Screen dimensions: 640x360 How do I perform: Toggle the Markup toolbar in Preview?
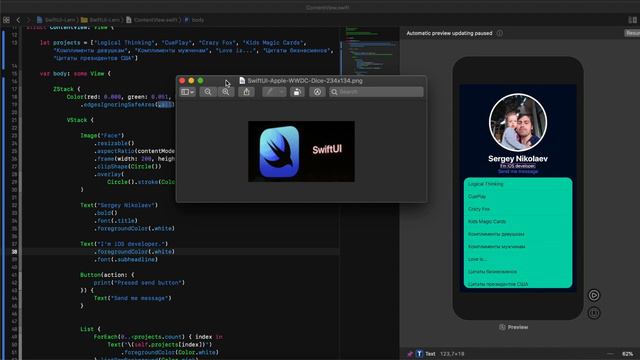click(317, 92)
